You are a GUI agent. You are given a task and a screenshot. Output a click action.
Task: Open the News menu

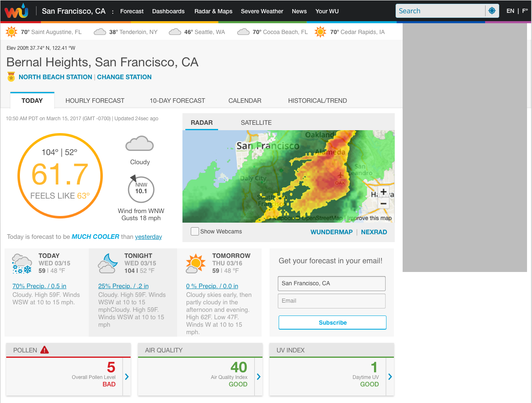pos(299,11)
